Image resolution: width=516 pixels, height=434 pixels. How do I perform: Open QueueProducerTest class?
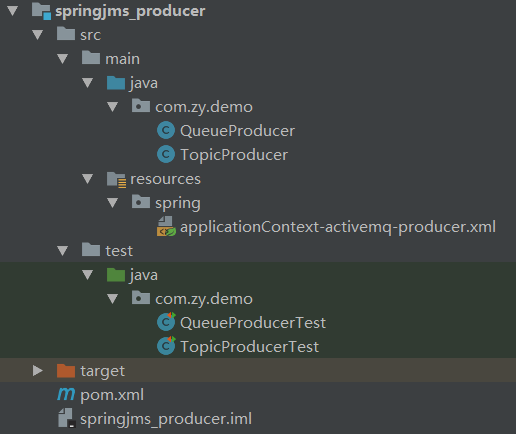(253, 323)
